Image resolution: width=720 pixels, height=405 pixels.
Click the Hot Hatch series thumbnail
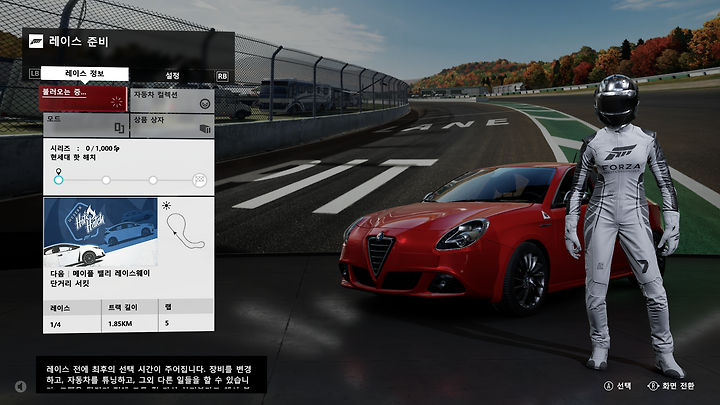coord(101,232)
